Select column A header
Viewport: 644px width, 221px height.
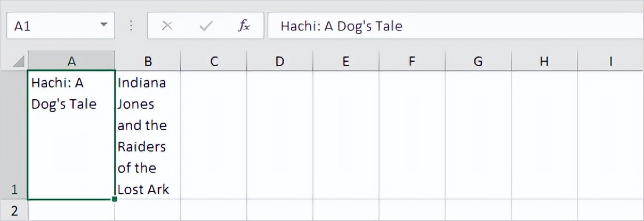(x=71, y=62)
